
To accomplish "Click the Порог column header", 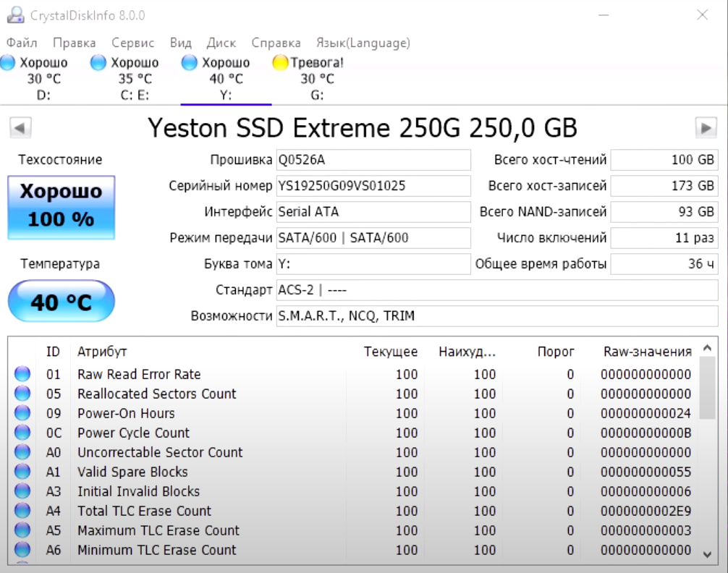I will pyautogui.click(x=555, y=352).
